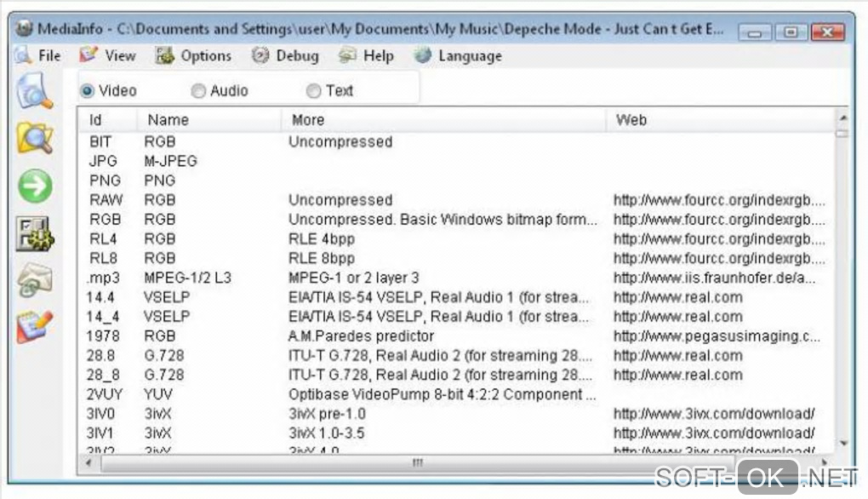Click the pegasusimaging web address cell

pyautogui.click(x=717, y=336)
